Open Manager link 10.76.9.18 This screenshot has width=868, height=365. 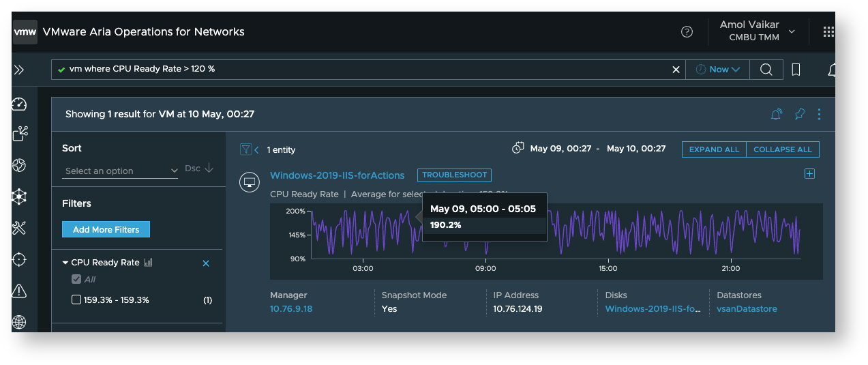pos(291,309)
